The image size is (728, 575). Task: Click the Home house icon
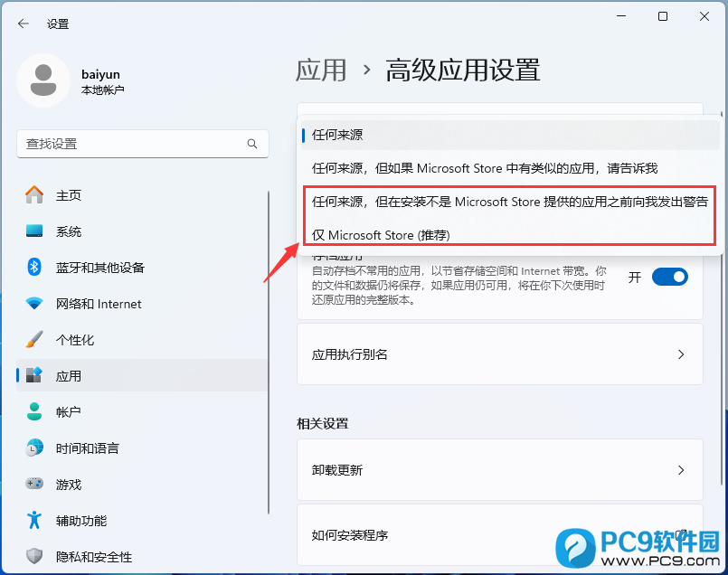[34, 195]
